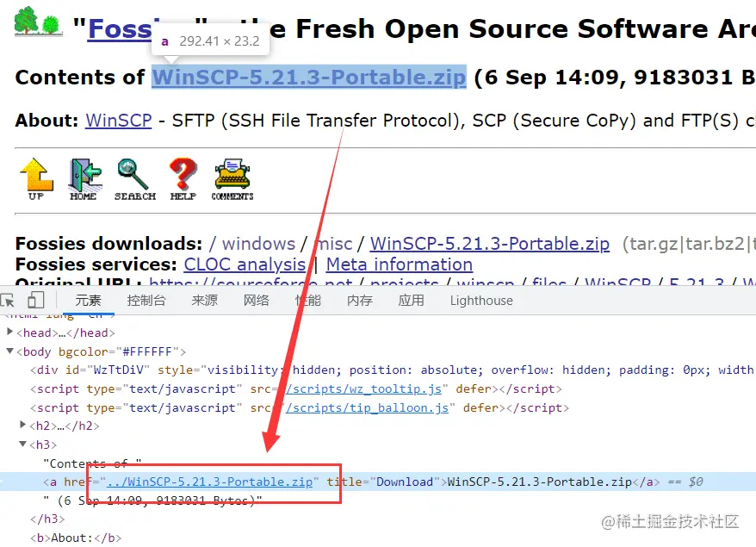Select the "Contents of " text node

click(92, 463)
